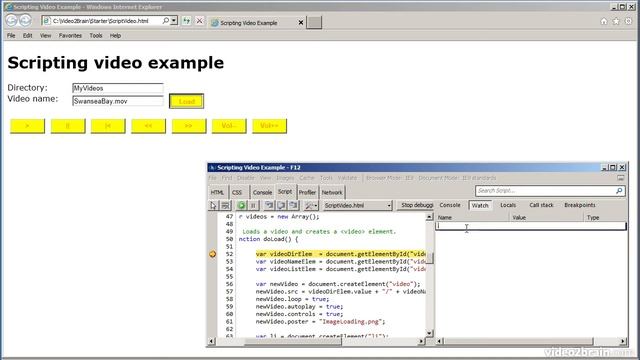Open the browser View menu
The width and height of the screenshot is (640, 360).
45,36
